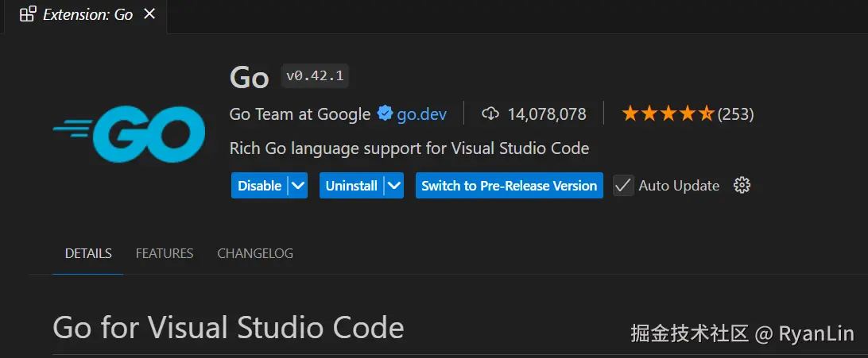Open the CHANGELOG tab
This screenshot has width=868, height=358.
point(255,253)
